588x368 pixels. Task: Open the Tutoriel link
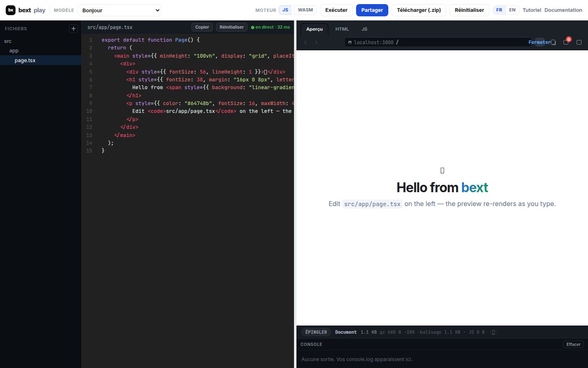pos(532,10)
